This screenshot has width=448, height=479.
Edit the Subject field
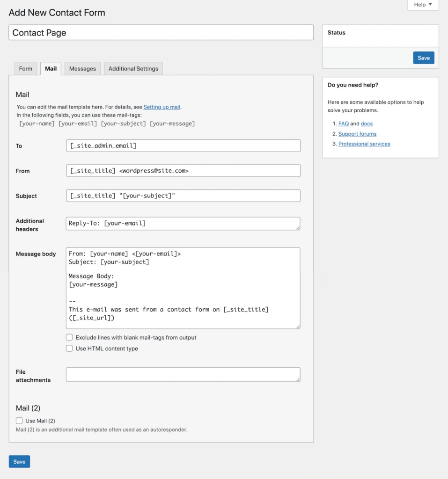[x=183, y=196]
